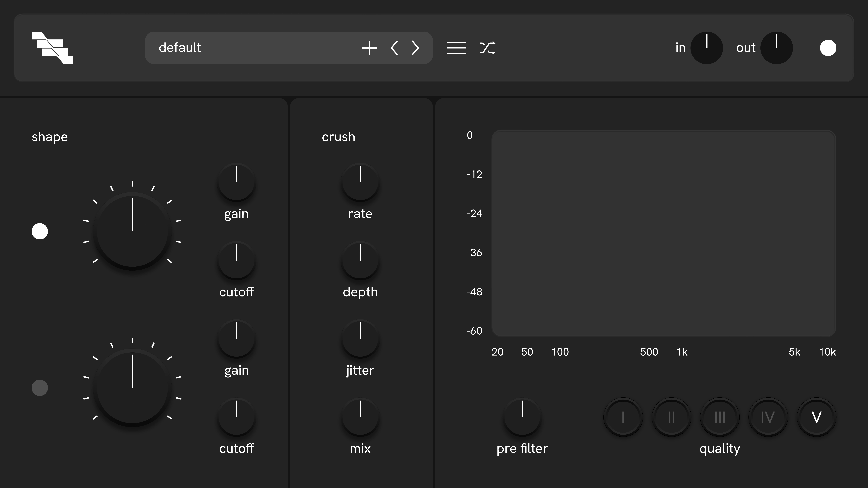Click the "depth" label text

[360, 292]
